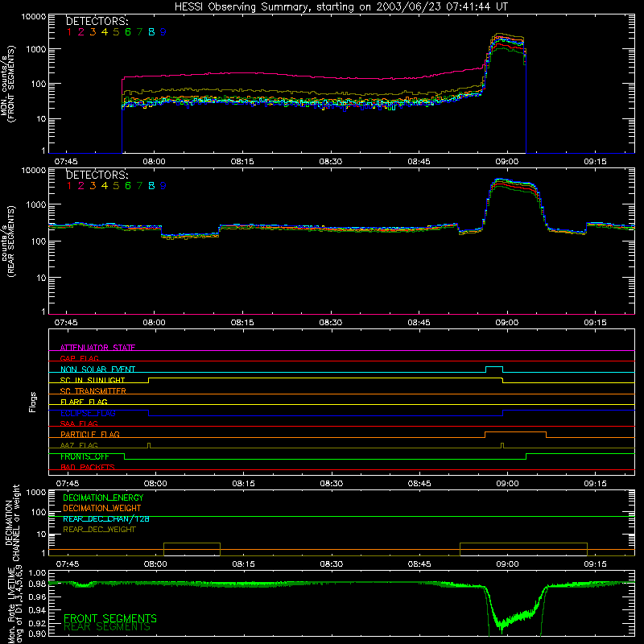Click the SC IN SUNLIGHT flag label
Viewport: 644px width, 644px height.
[x=93, y=380]
